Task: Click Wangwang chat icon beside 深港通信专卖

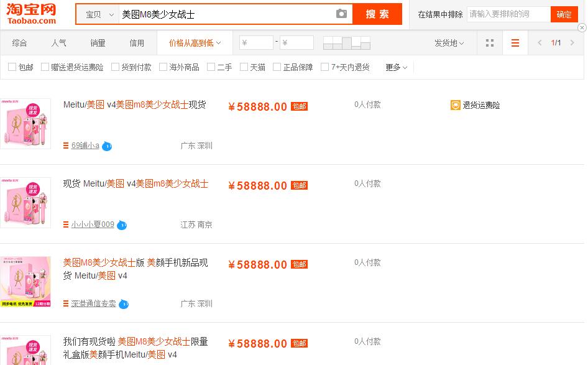Action: (x=124, y=304)
